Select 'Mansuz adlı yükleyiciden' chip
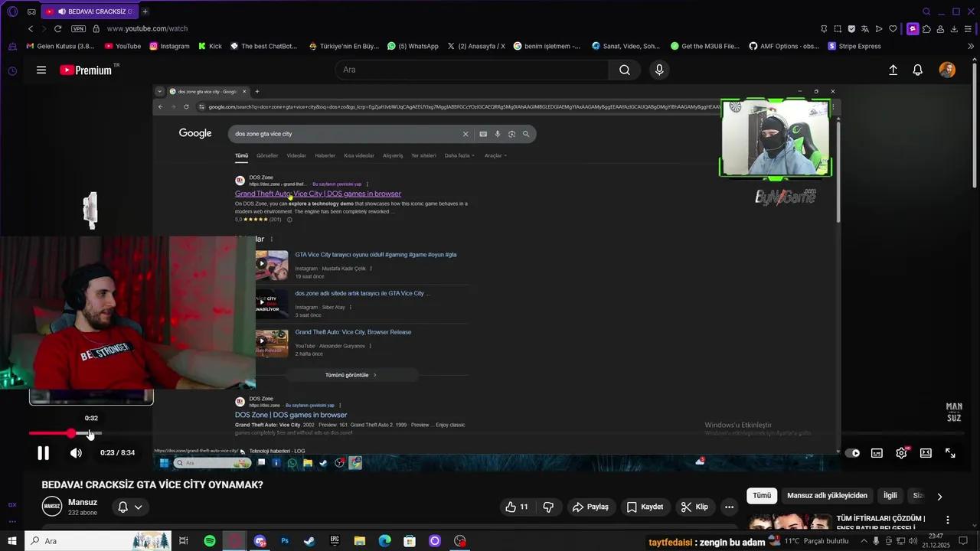Screen dimensions: 980x551 (x=827, y=496)
